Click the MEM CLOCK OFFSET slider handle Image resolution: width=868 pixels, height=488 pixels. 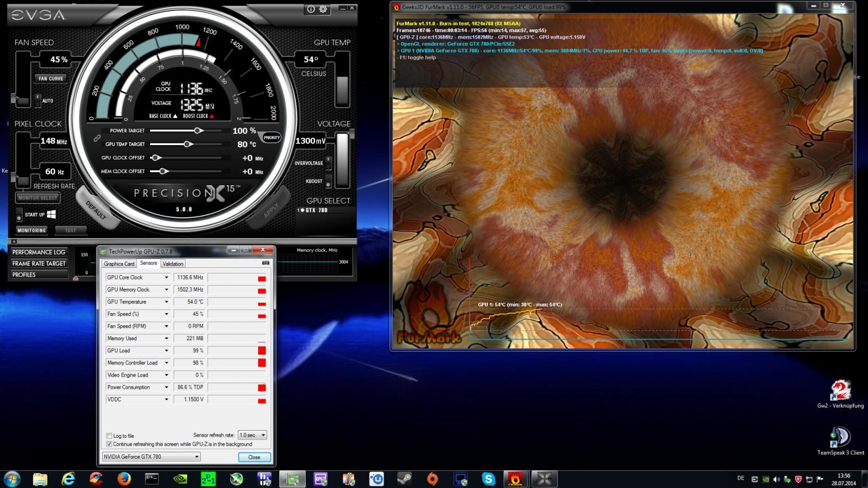pyautogui.click(x=163, y=171)
